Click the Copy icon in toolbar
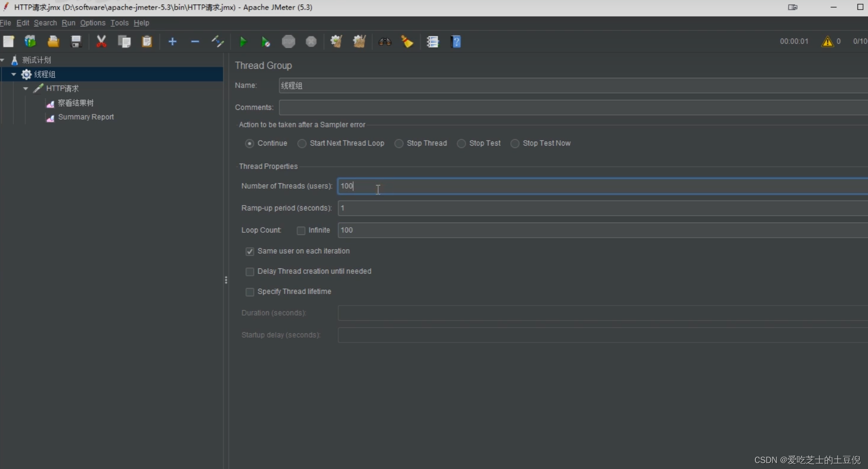Screen dimensions: 868x469 [124, 42]
